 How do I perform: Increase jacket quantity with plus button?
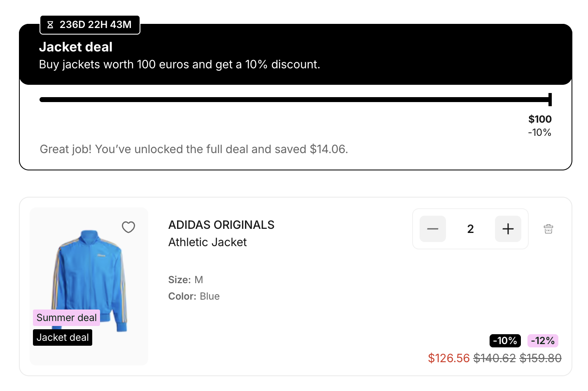(508, 229)
